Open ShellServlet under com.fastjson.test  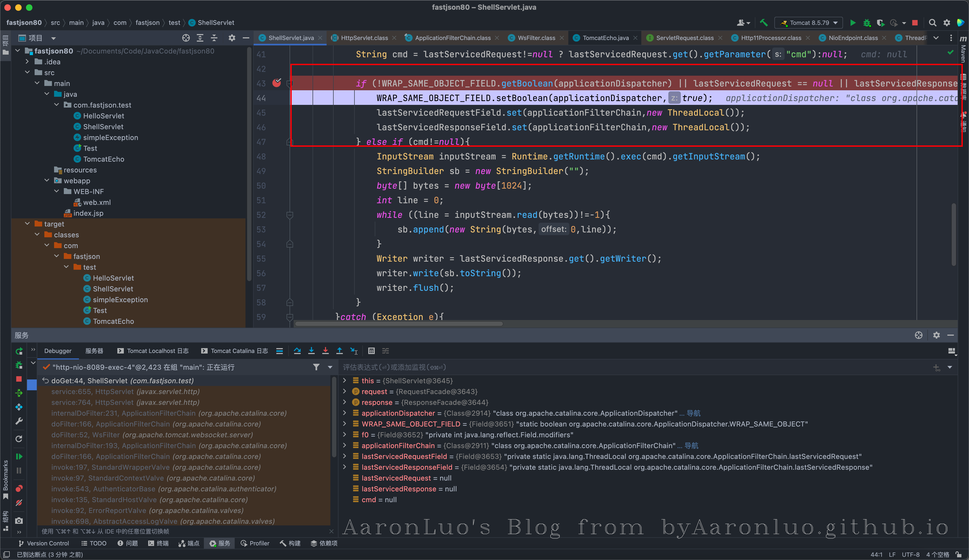point(103,126)
